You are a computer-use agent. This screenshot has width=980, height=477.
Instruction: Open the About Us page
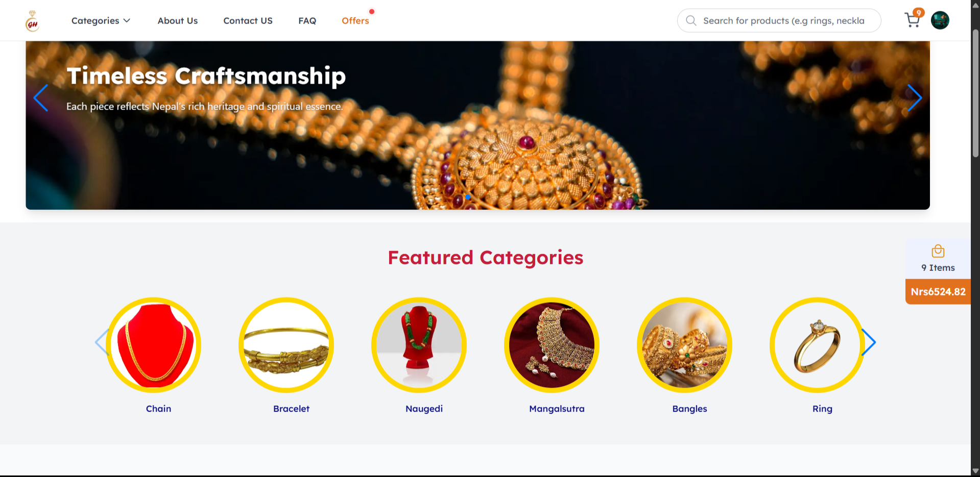tap(177, 20)
